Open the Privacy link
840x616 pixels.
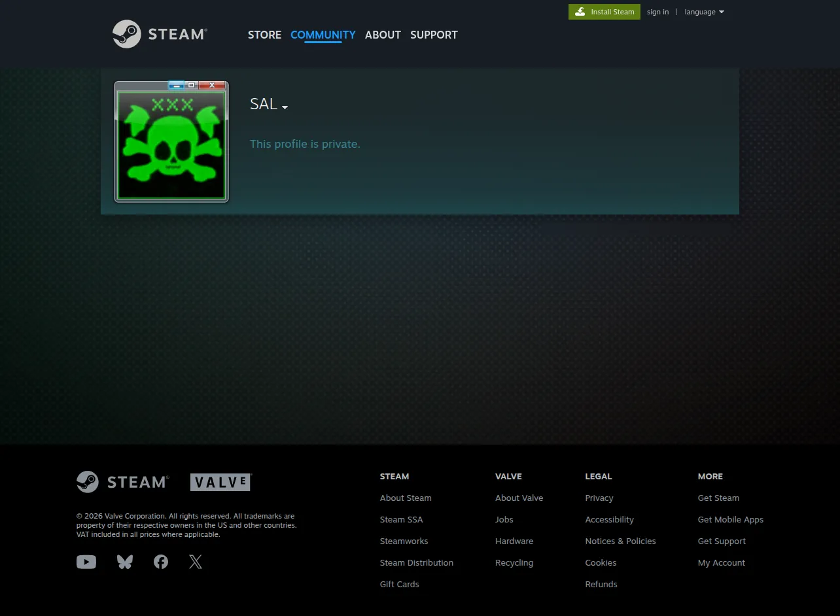coord(599,498)
